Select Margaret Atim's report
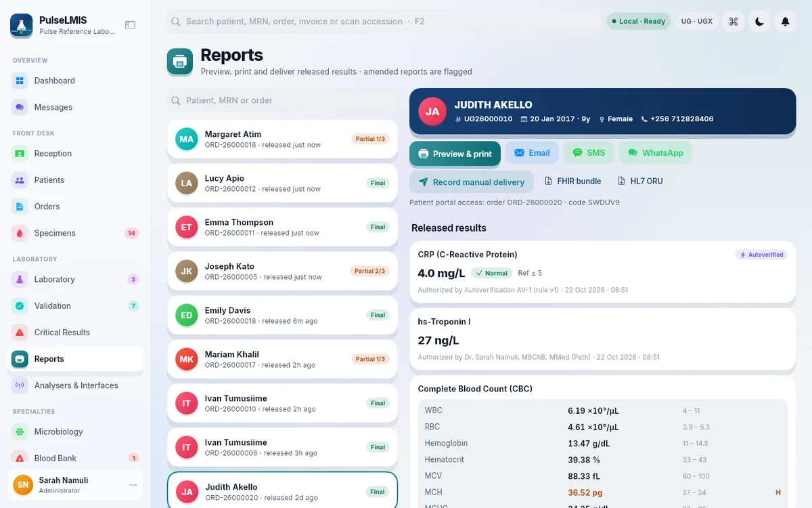The height and width of the screenshot is (508, 812). tap(282, 140)
